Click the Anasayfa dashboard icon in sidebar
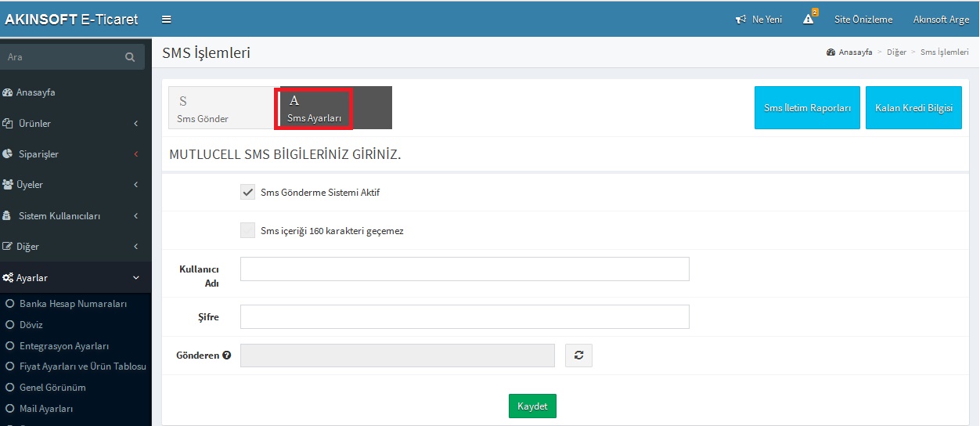The width and height of the screenshot is (980, 426). coord(8,92)
